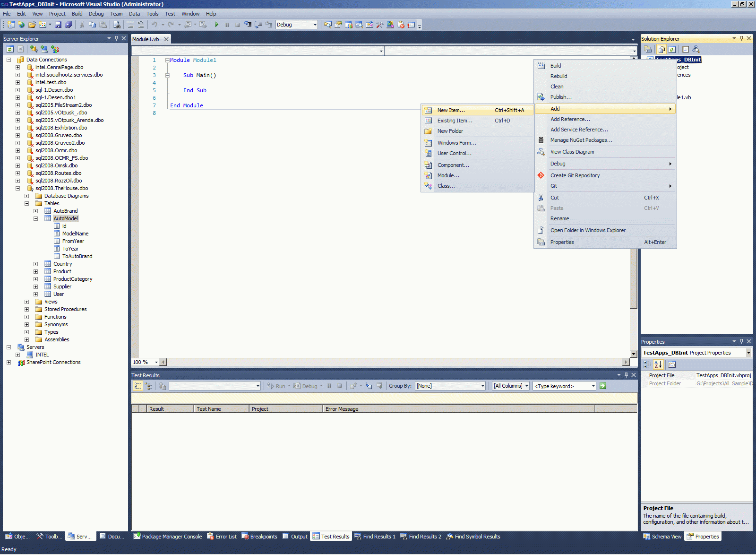The image size is (756, 555).
Task: Click Categorized icon in Properties panel
Action: click(x=647, y=364)
